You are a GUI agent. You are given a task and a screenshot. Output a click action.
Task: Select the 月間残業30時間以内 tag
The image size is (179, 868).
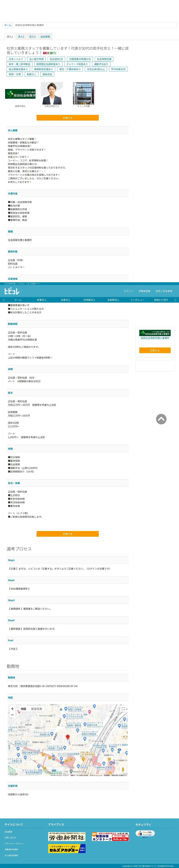coord(80,59)
